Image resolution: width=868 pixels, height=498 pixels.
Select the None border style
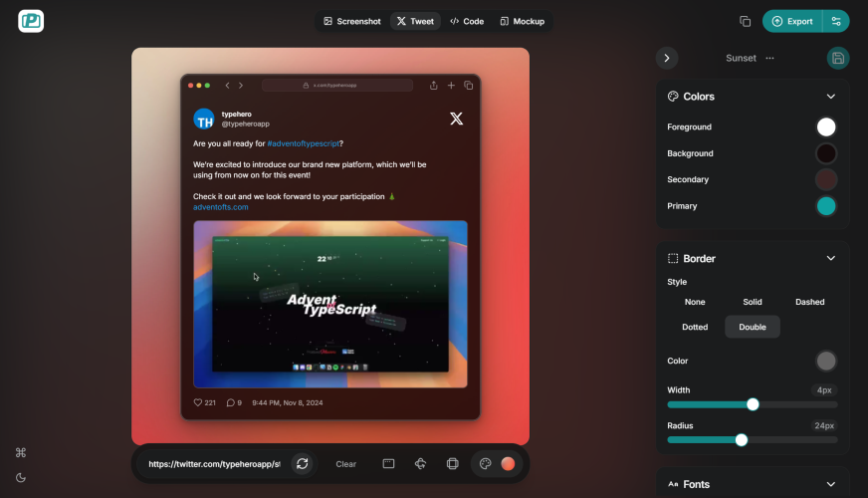[695, 302]
